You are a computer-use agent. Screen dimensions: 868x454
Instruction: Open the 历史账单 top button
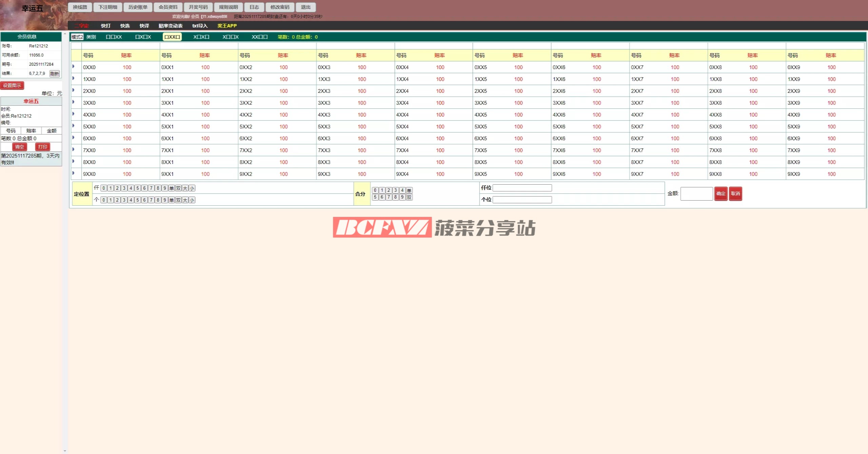click(x=138, y=7)
